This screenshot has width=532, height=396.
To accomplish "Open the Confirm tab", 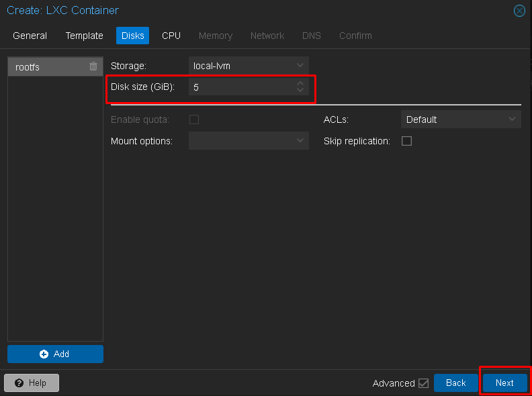I will [x=355, y=36].
